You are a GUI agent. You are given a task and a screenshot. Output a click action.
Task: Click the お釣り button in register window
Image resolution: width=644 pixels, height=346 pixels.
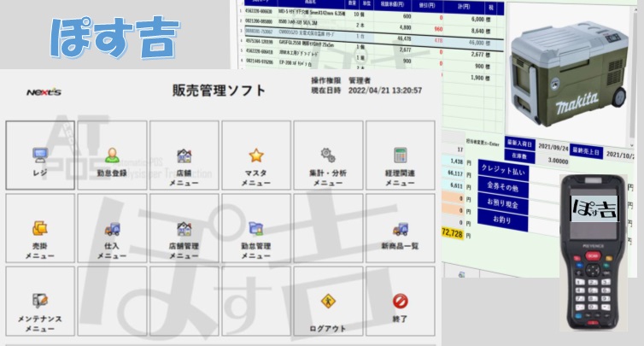pos(503,220)
